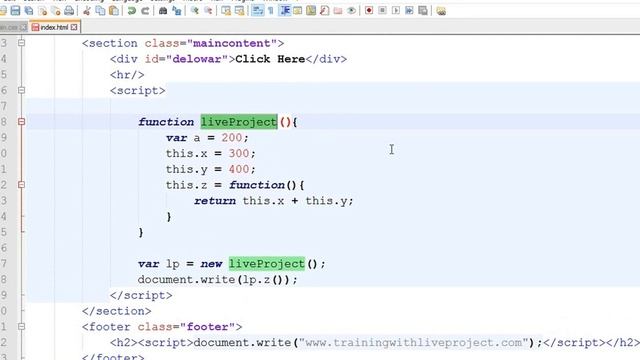Click the Close document toolbar icon
Screen dimensions: 640x360
[x=42, y=11]
